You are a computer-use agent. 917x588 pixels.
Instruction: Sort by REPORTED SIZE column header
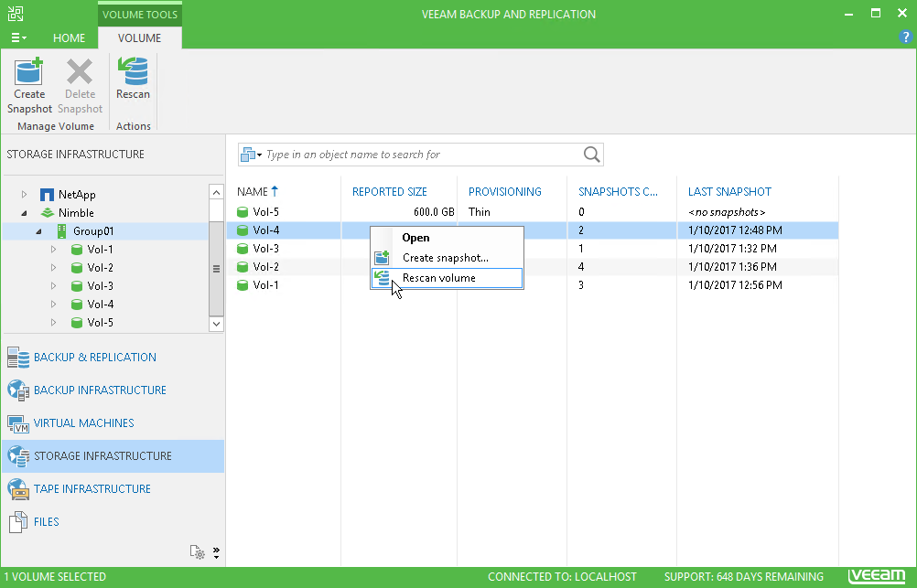pyautogui.click(x=390, y=192)
